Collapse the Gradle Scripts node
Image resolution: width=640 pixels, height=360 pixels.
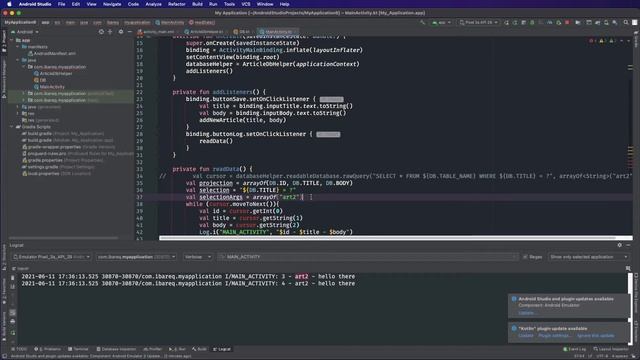click(x=12, y=127)
